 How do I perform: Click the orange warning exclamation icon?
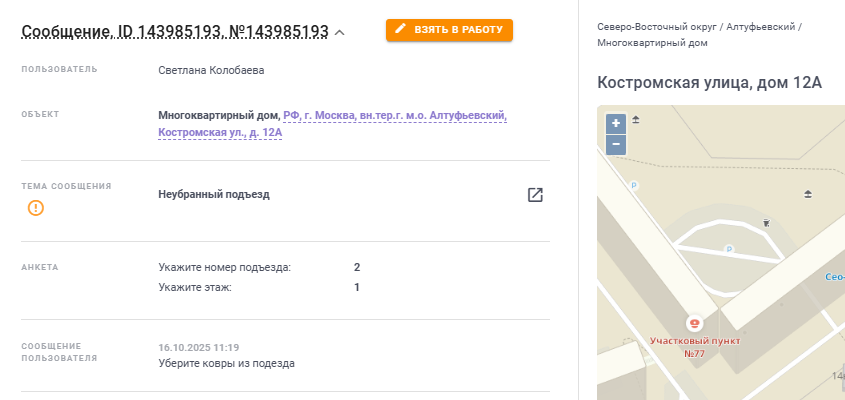pyautogui.click(x=36, y=208)
